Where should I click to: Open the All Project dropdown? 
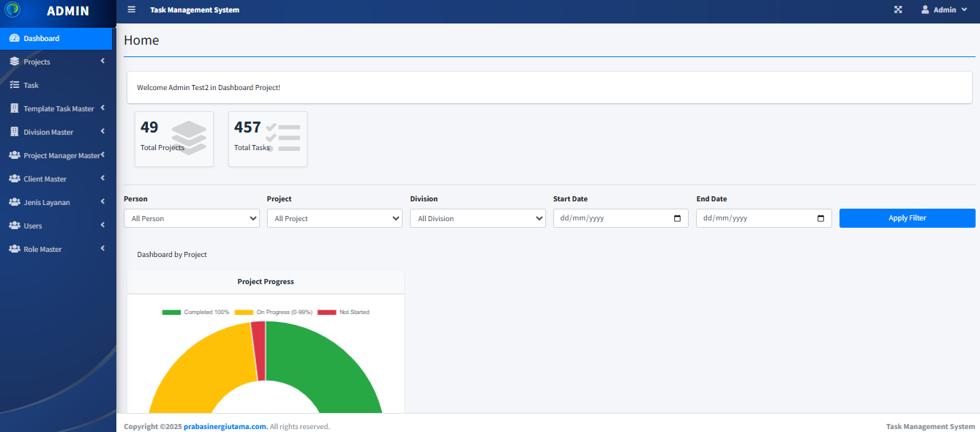pyautogui.click(x=334, y=218)
